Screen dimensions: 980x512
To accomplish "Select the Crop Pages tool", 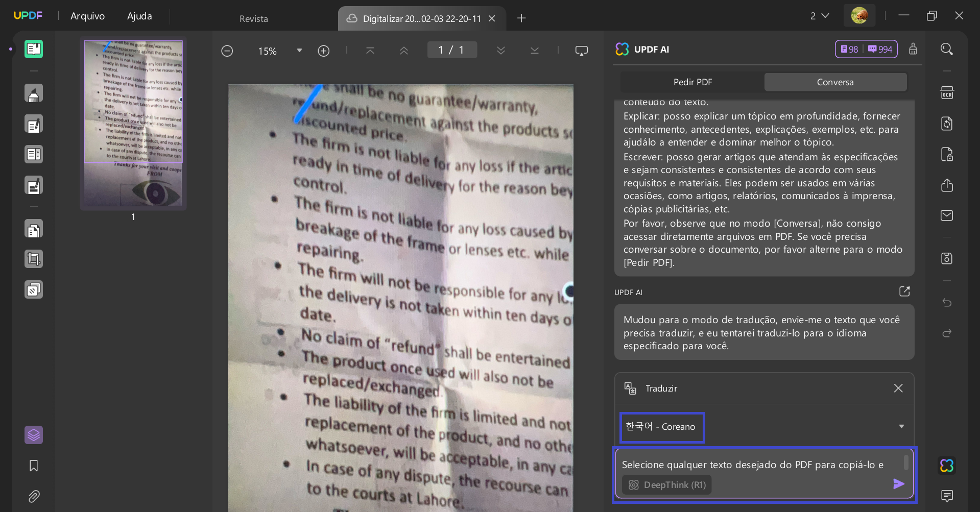I will pyautogui.click(x=34, y=259).
